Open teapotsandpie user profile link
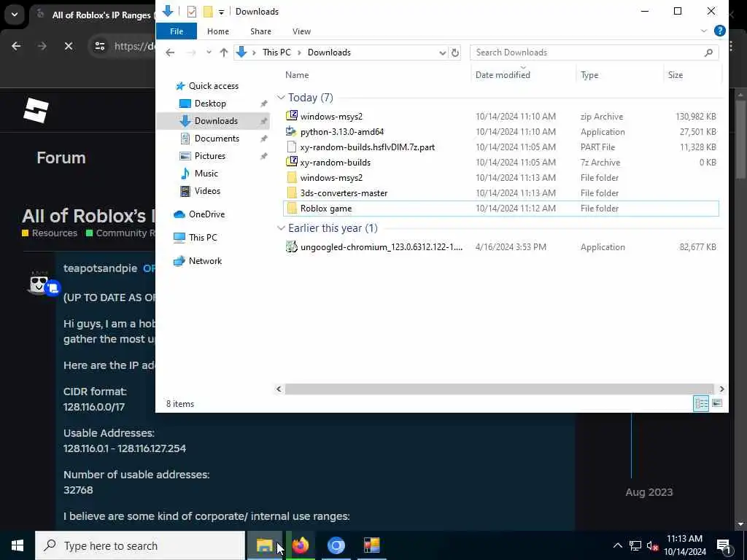The image size is (747, 560). (100, 268)
